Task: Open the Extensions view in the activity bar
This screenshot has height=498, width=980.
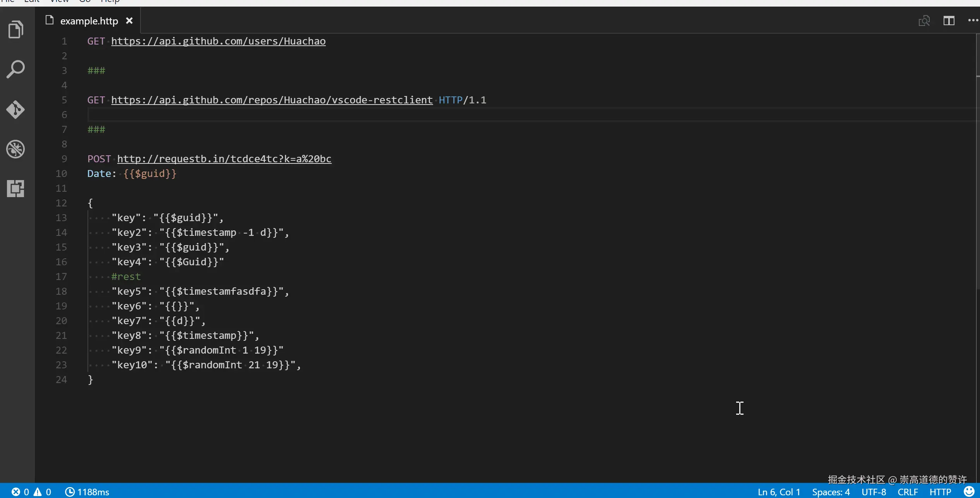Action: 16,189
